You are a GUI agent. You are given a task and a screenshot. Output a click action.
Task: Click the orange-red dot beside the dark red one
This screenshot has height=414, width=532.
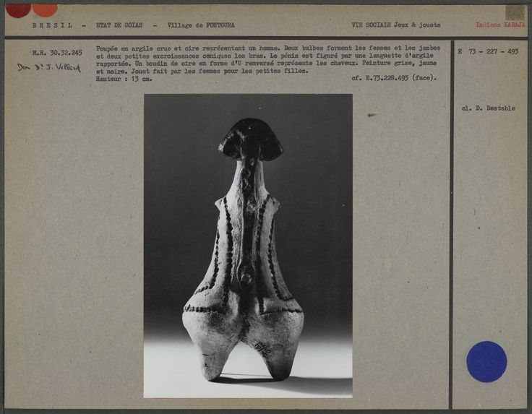(45, 9)
